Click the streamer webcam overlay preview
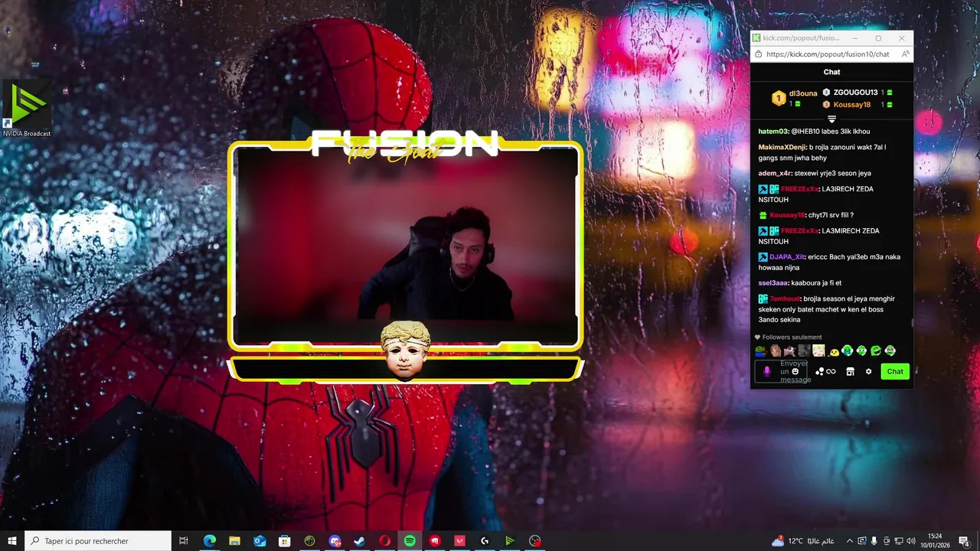Viewport: 980px width, 551px height. 406,245
